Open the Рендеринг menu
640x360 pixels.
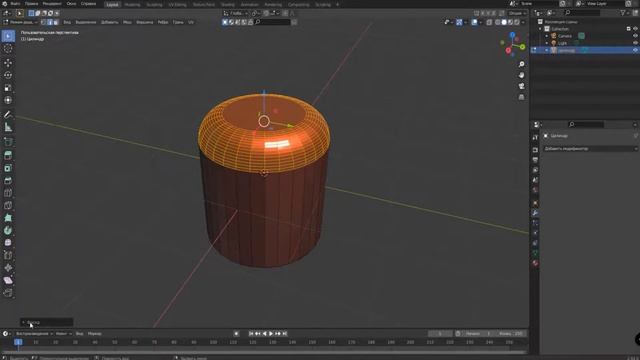[x=52, y=4]
